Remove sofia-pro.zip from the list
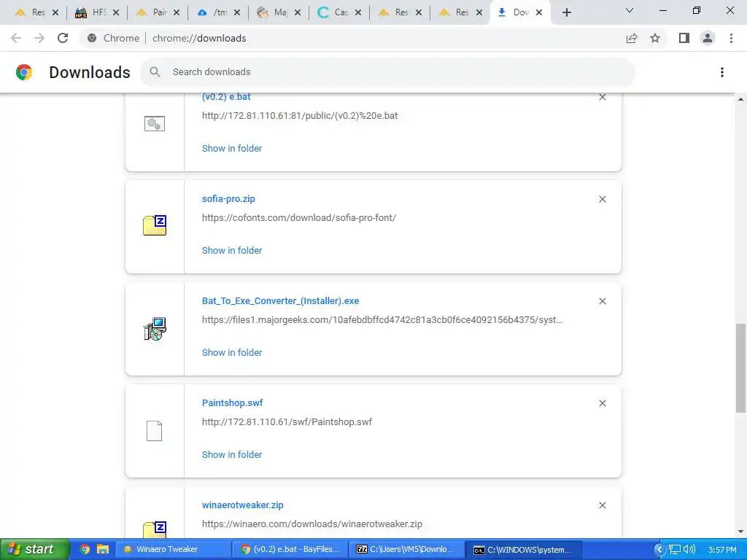Screen dimensions: 747x560 click(x=602, y=199)
